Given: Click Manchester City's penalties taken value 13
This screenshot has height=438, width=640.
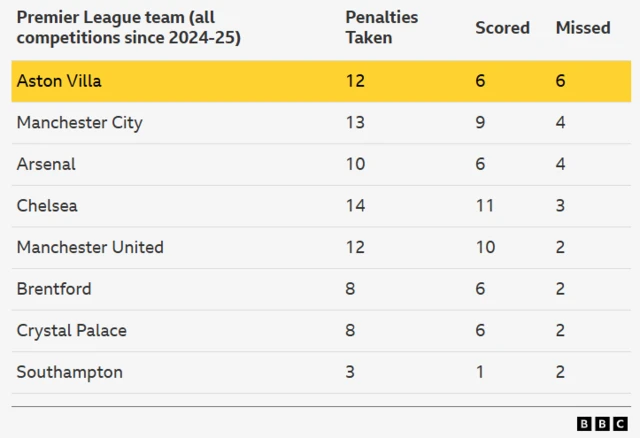Looking at the screenshot, I should tap(355, 123).
